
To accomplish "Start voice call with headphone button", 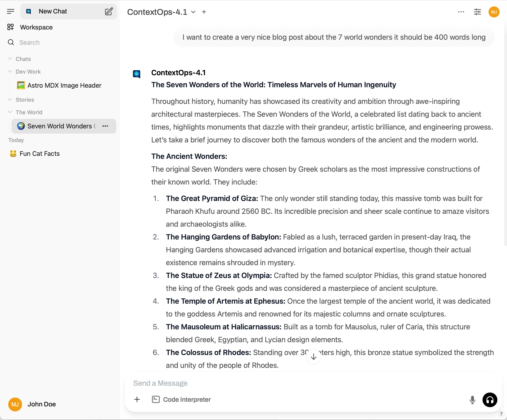I will point(490,400).
